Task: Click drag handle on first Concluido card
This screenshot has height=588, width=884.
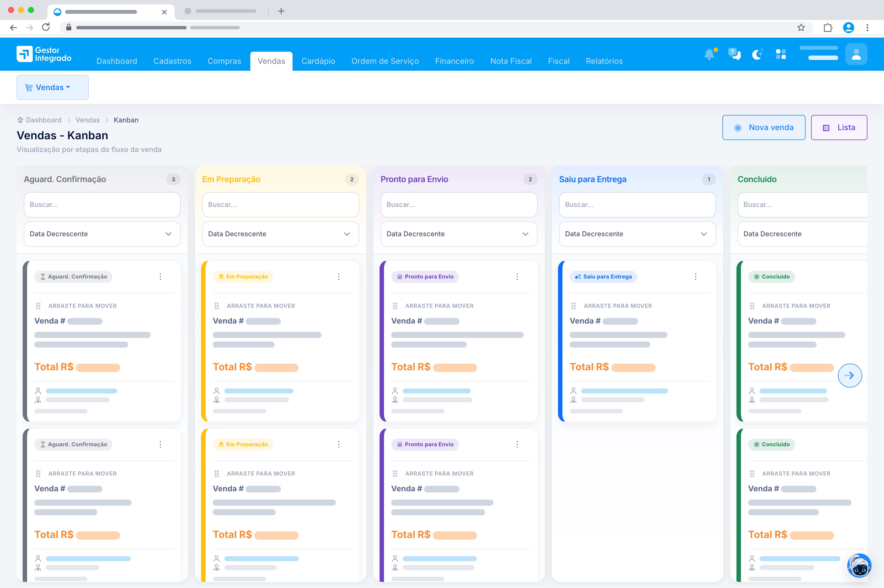Action: (x=752, y=306)
